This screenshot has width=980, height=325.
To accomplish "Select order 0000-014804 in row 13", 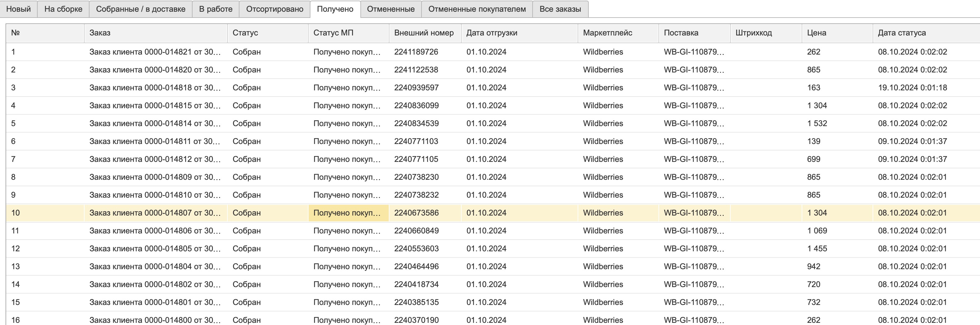I will [156, 266].
